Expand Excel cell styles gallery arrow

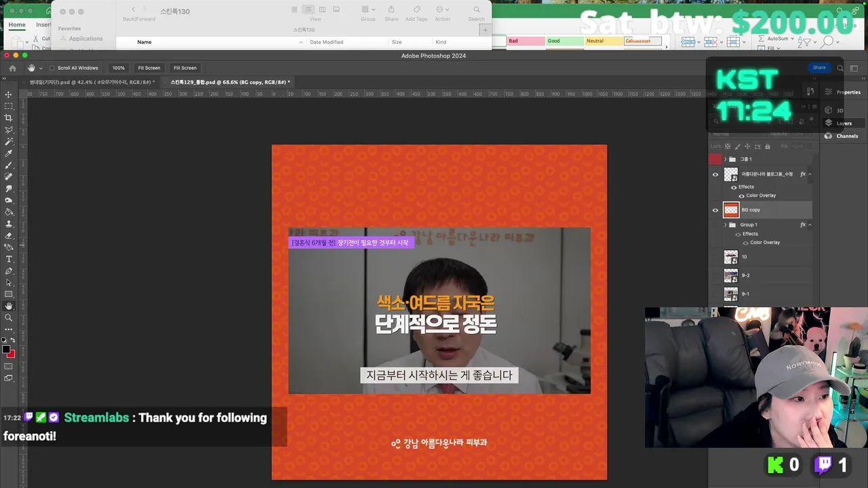(x=667, y=47)
